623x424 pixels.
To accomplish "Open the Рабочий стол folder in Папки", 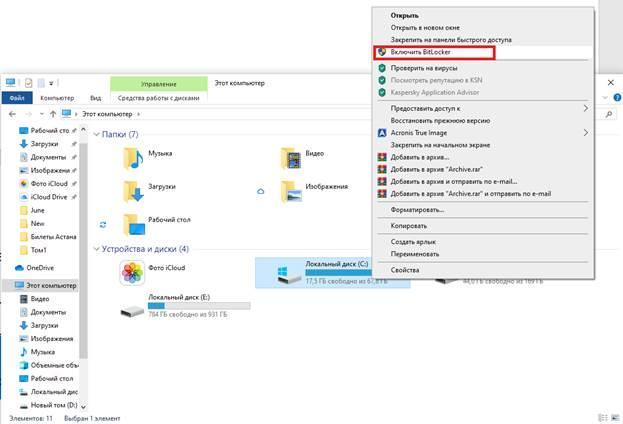I will [x=133, y=223].
